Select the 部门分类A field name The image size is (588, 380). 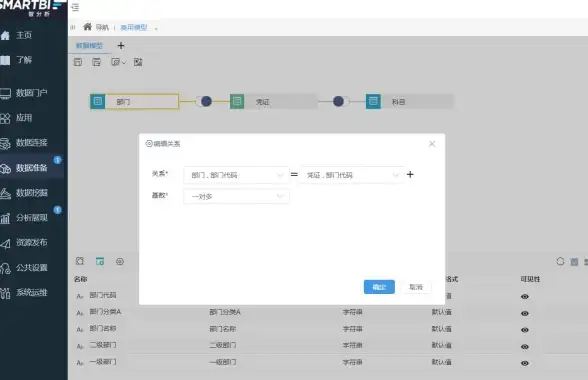click(x=105, y=312)
